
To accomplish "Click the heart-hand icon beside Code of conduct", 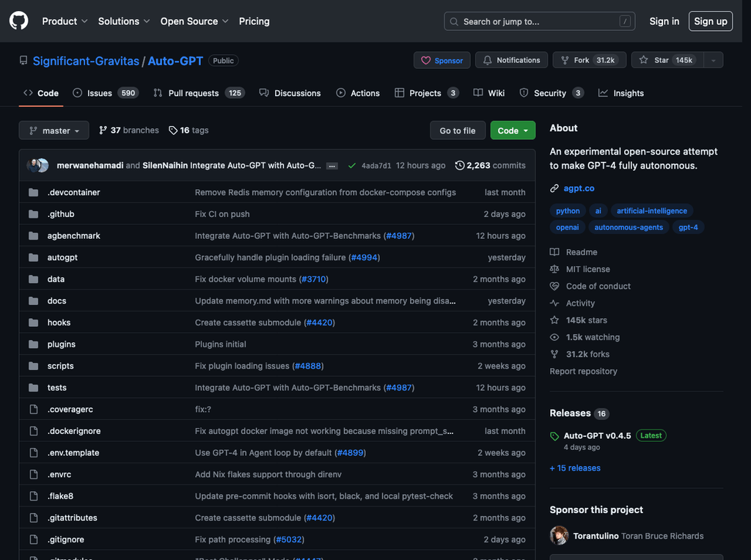I will pyautogui.click(x=554, y=286).
